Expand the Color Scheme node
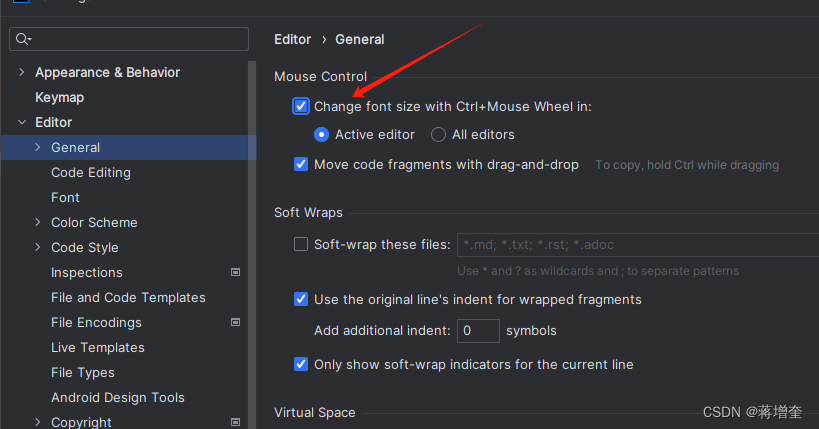This screenshot has height=429, width=819. click(x=38, y=222)
